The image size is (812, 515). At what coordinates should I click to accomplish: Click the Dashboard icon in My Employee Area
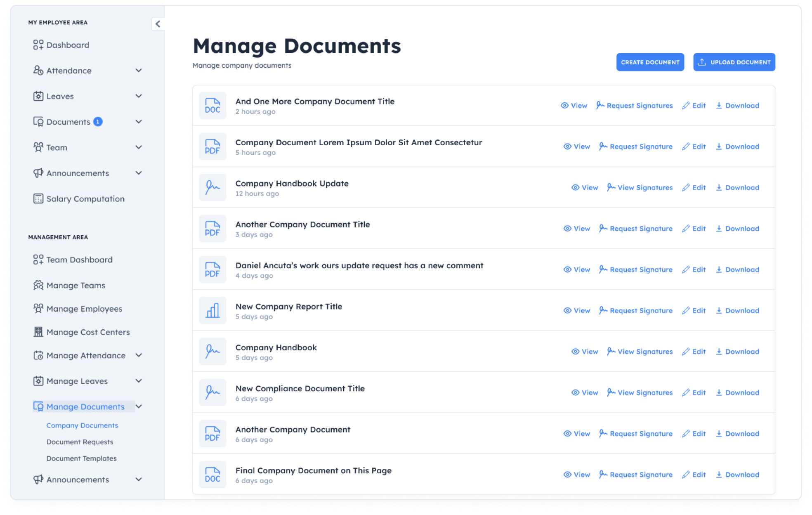point(38,45)
